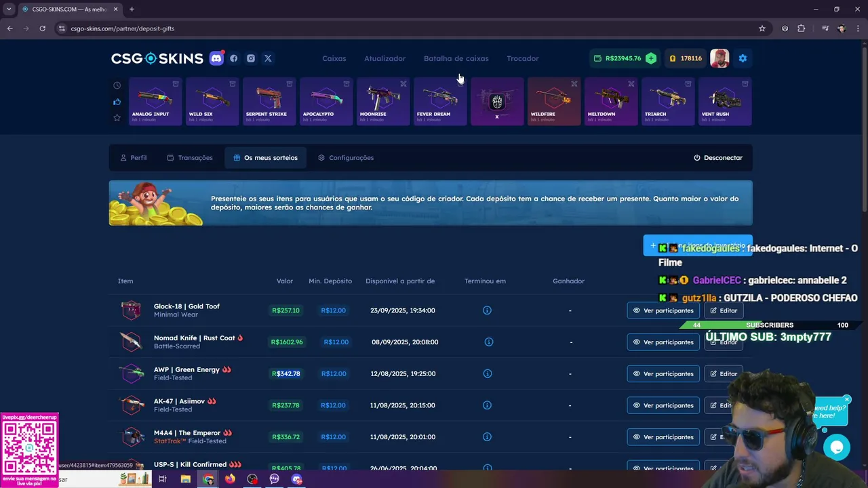The width and height of the screenshot is (868, 488).
Task: Open the Fever Dream drop card
Action: (x=440, y=102)
